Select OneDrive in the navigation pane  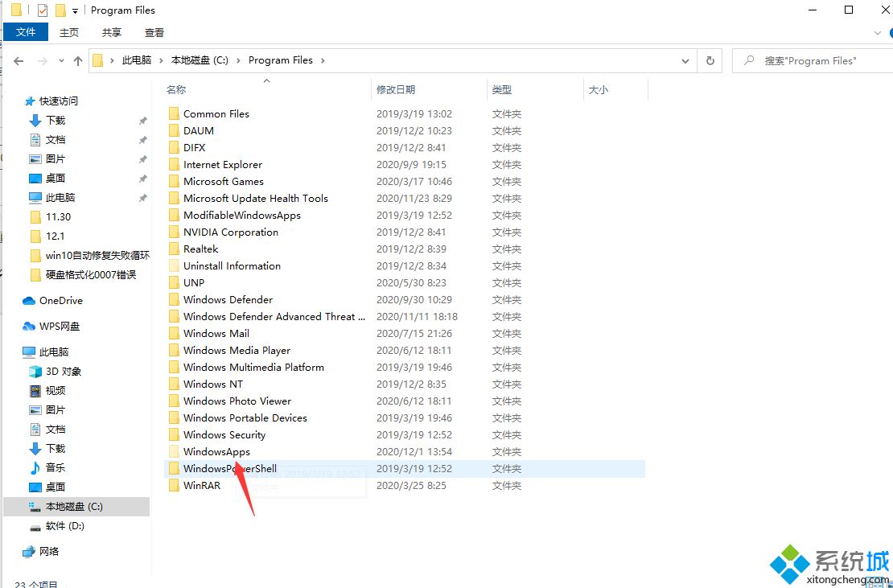tap(60, 300)
